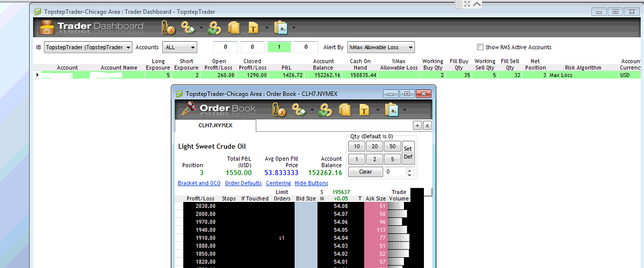Viewport: 644px width, 268px height.
Task: Click the Risk Algorithm column header
Action: (x=583, y=68)
